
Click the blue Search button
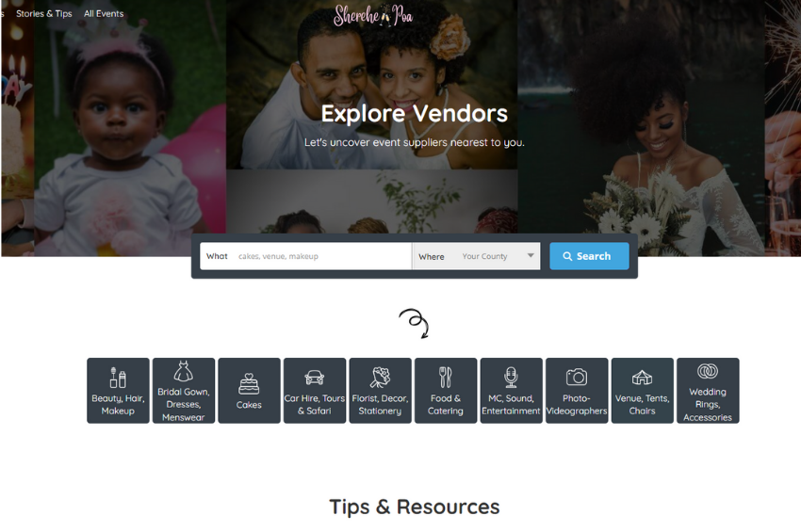pyautogui.click(x=589, y=256)
